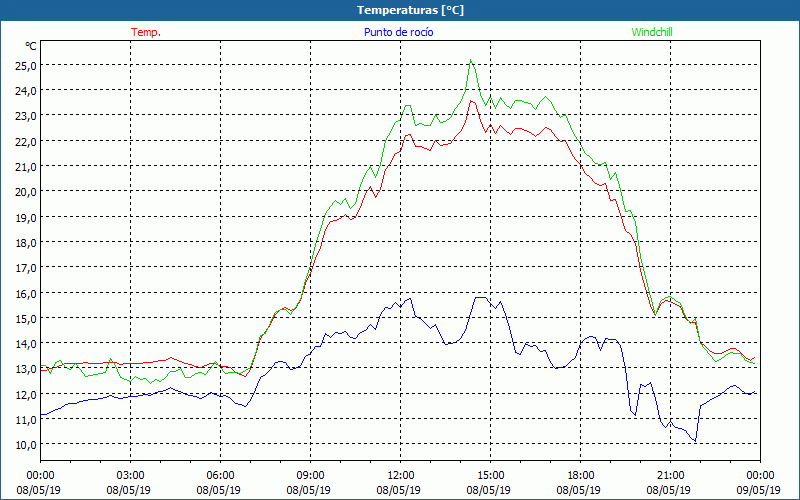Click the 03:00 time axis label
The image size is (800, 500).
click(130, 476)
